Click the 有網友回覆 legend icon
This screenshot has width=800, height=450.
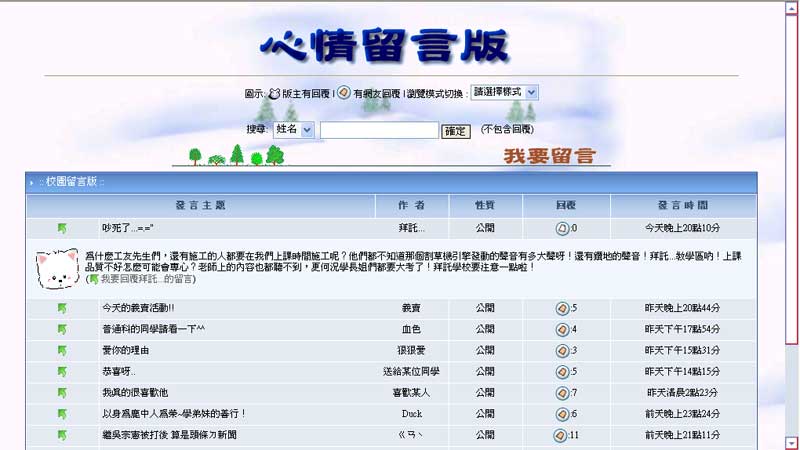[343, 92]
